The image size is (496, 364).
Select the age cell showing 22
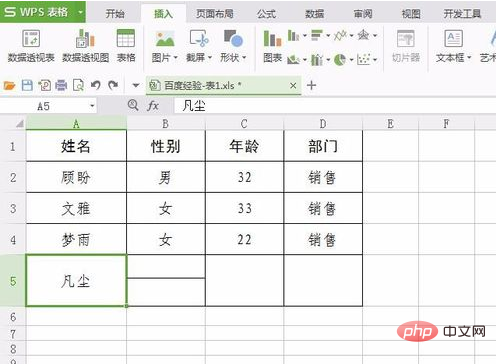[x=244, y=239]
